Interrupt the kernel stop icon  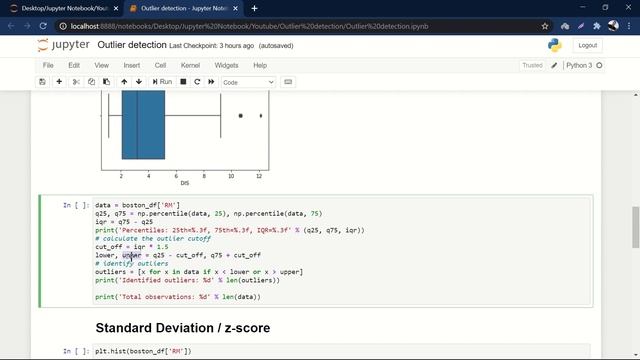click(x=183, y=82)
